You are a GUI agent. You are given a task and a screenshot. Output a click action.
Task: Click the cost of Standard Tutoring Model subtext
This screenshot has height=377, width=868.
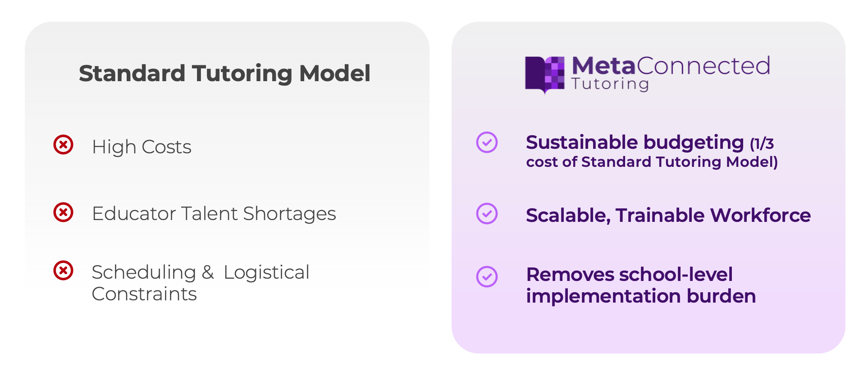tap(652, 162)
